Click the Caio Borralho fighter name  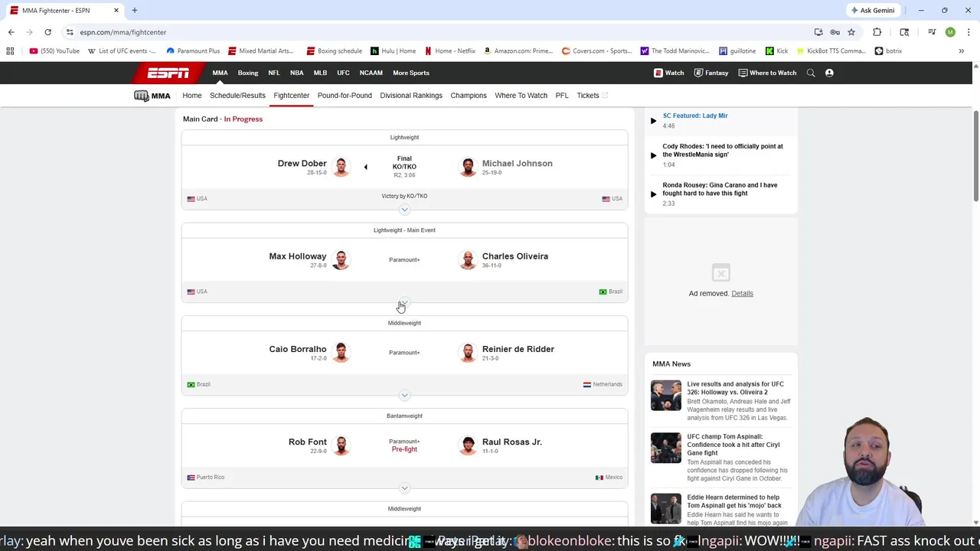298,349
